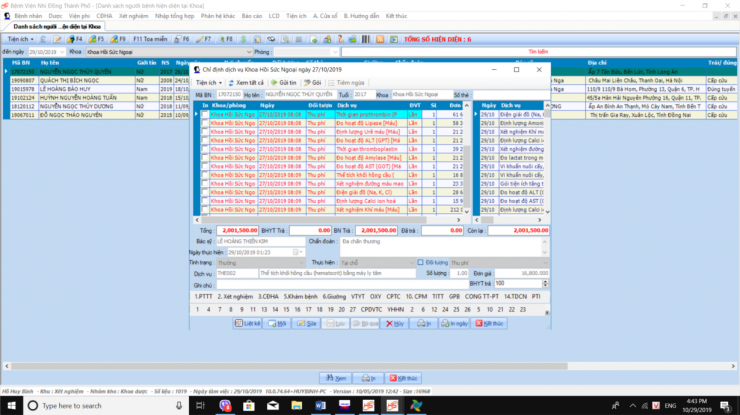Viewport: 740px width, 415px height.
Task: Open the Xét nghiệm menu
Action: pos(134,17)
